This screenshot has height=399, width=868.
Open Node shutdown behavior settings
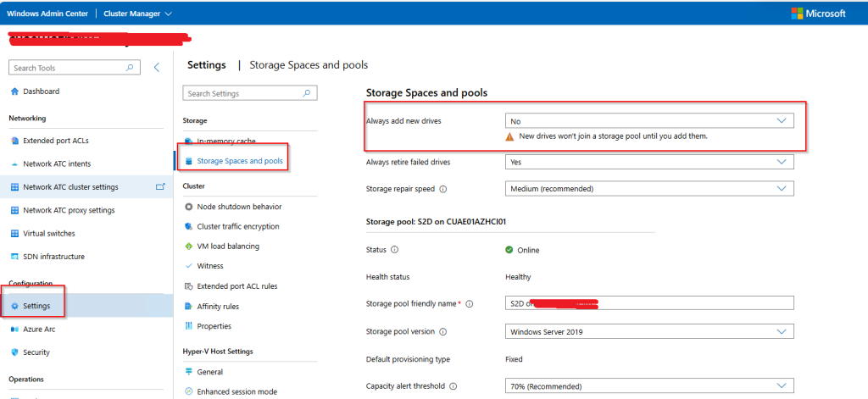(239, 207)
